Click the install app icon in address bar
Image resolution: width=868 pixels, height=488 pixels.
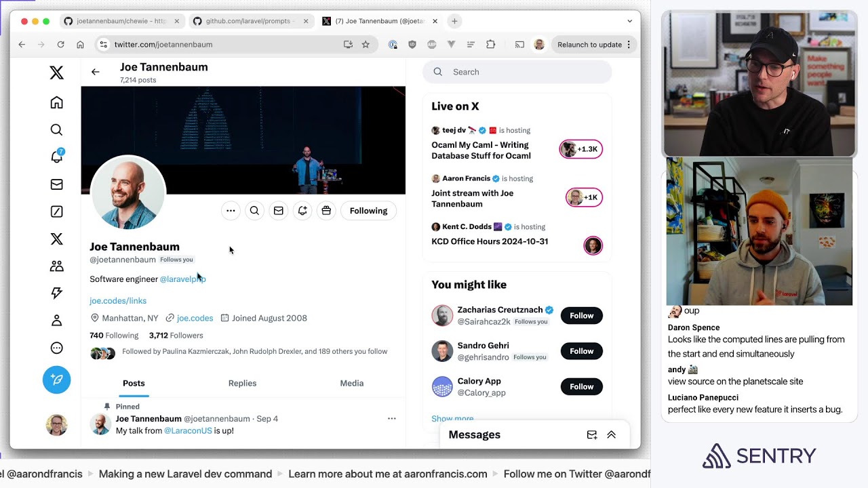click(x=348, y=45)
